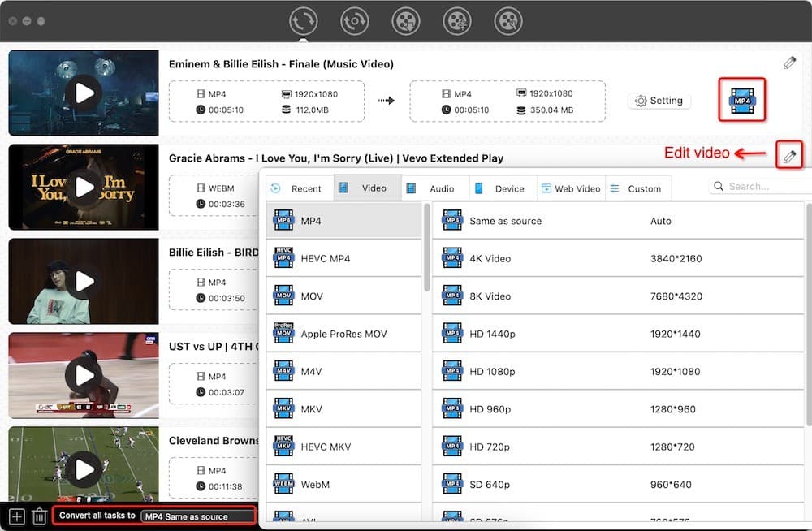Open the media preview reel icon with magnifier

click(x=508, y=21)
